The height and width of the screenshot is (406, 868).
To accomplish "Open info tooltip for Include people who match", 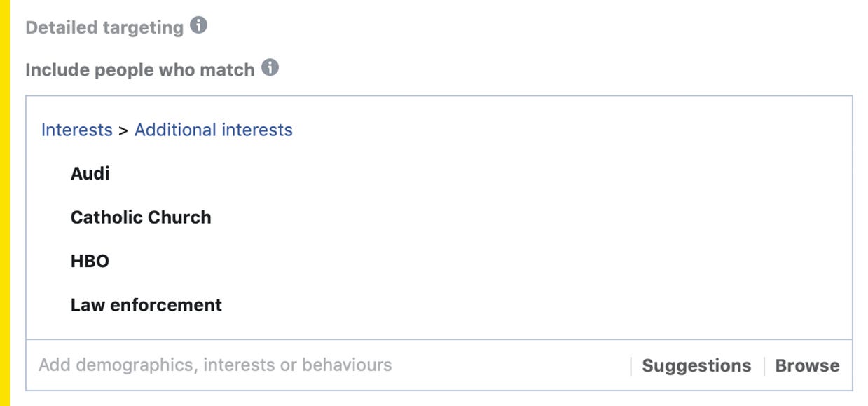I will [270, 68].
